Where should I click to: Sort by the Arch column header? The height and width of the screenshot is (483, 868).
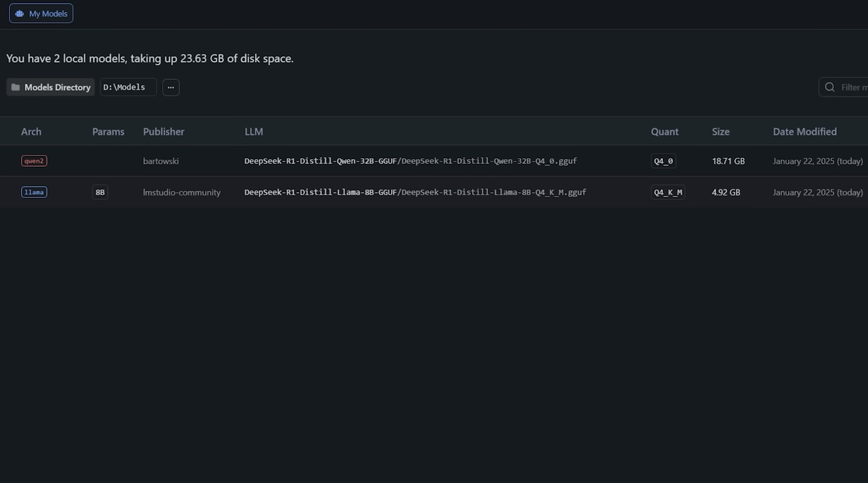[31, 132]
